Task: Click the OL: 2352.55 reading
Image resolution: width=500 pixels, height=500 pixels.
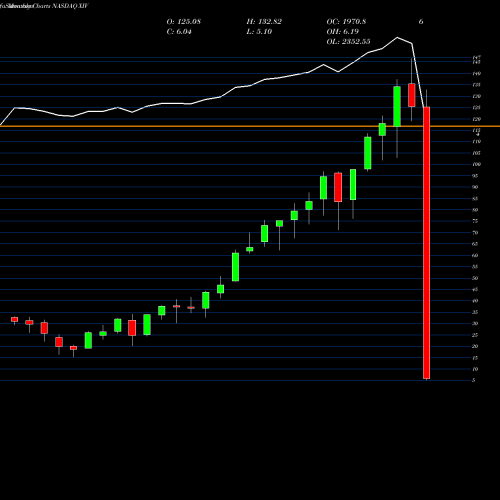Action: 349,42
